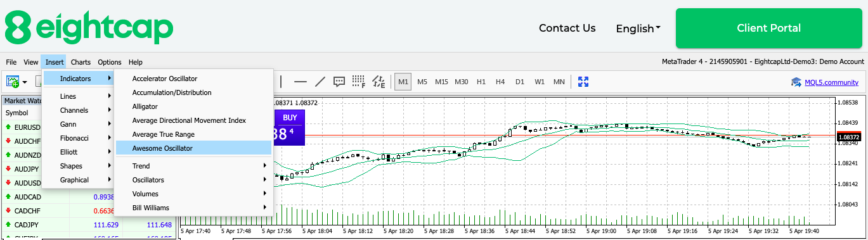The image size is (868, 240).
Task: Select the AUDJPY symbol row
Action: pos(22,169)
